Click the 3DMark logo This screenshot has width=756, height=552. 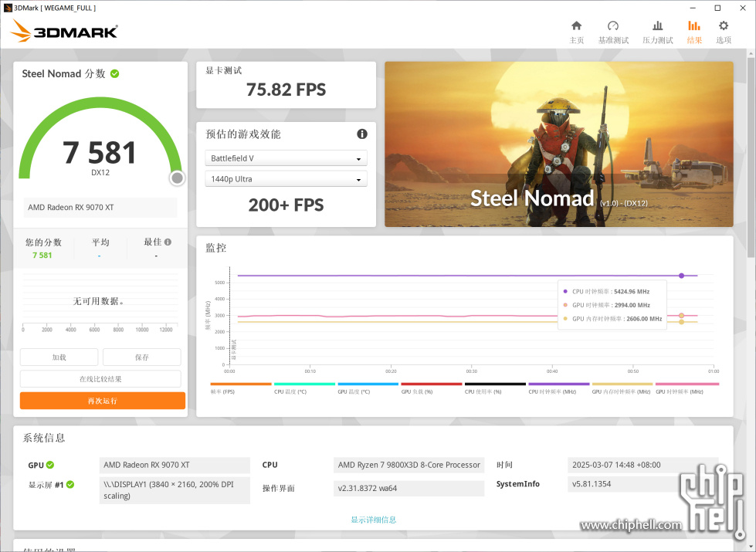(63, 31)
